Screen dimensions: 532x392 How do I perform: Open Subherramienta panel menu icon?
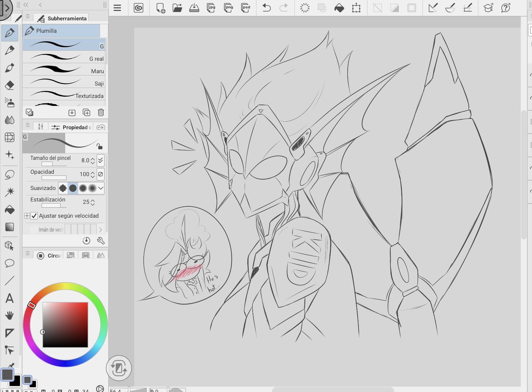[x=27, y=16]
